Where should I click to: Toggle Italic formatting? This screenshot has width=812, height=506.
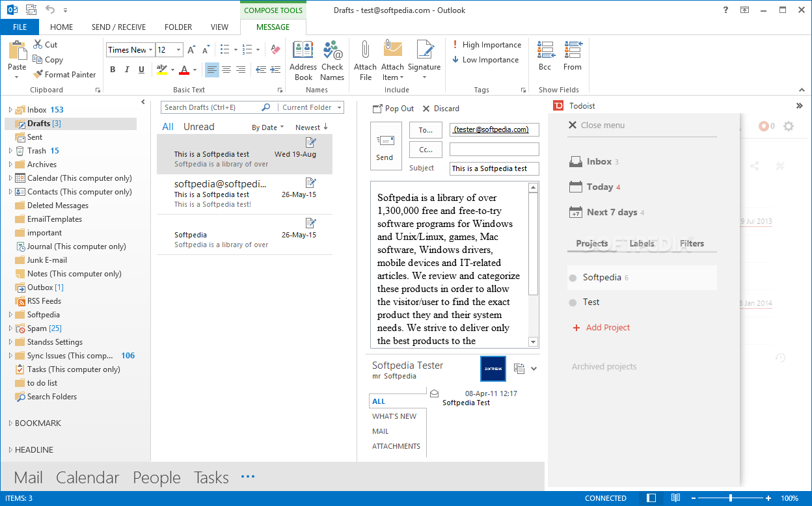(x=127, y=70)
